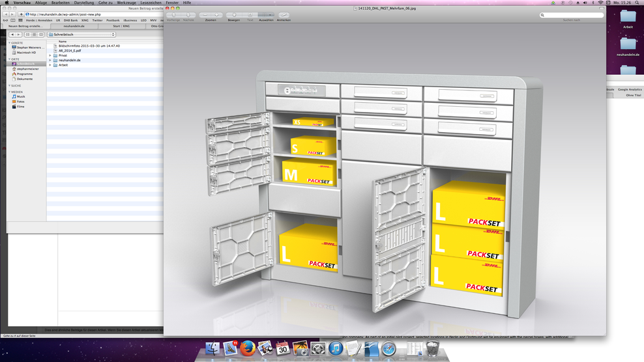Click the XING bookmark in Safari
Screen dimensions: 644x362
[x=85, y=20]
